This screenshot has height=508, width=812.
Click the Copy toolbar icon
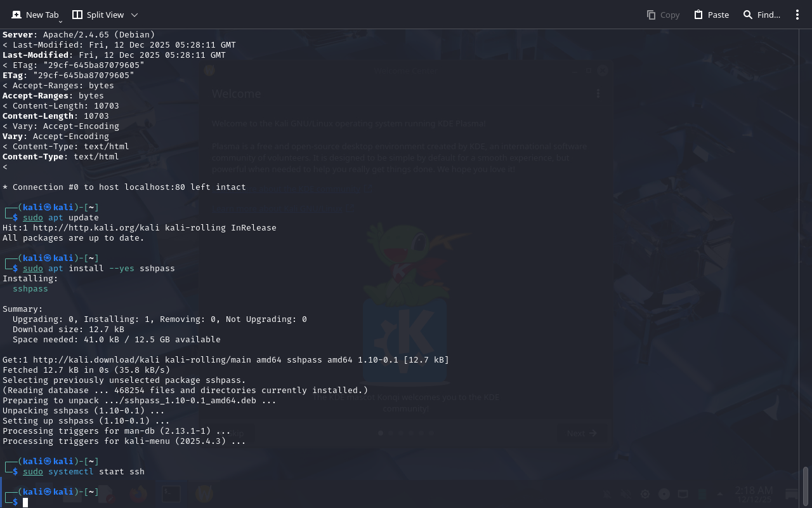pos(663,15)
